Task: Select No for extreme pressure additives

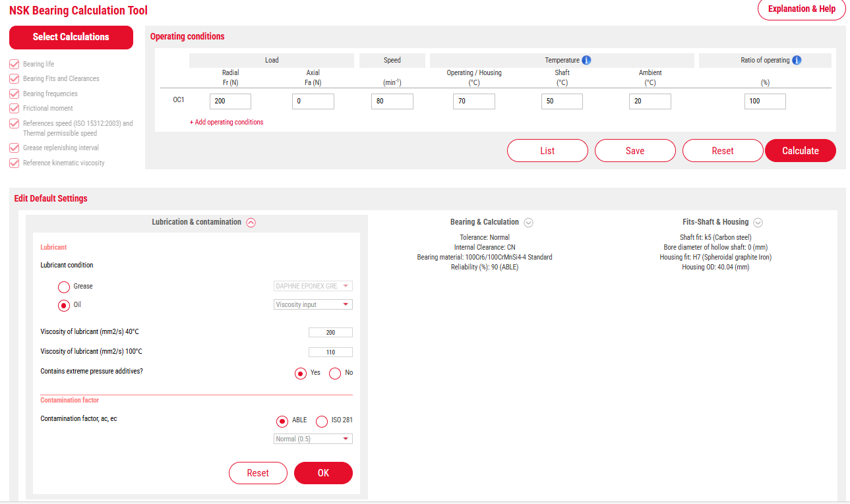Action: [334, 373]
